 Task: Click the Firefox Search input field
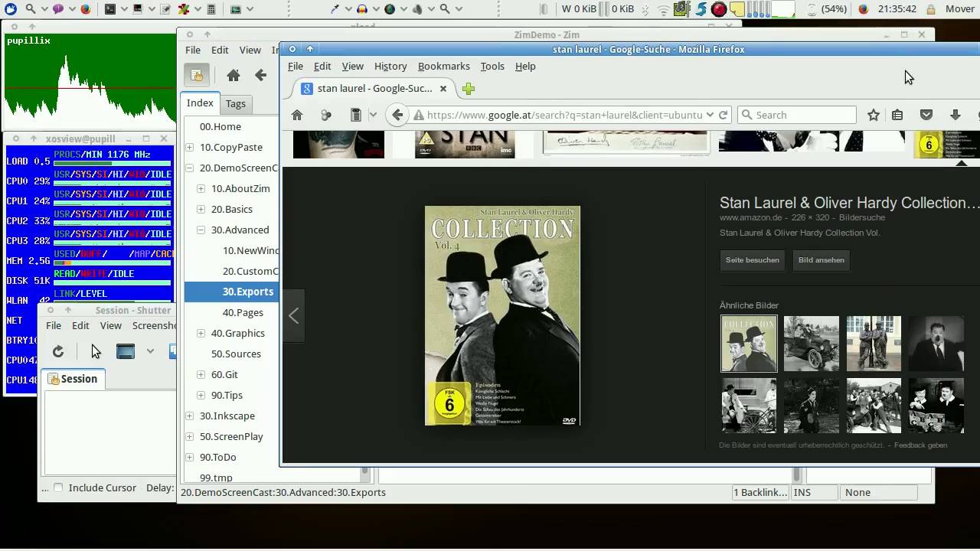tap(797, 115)
